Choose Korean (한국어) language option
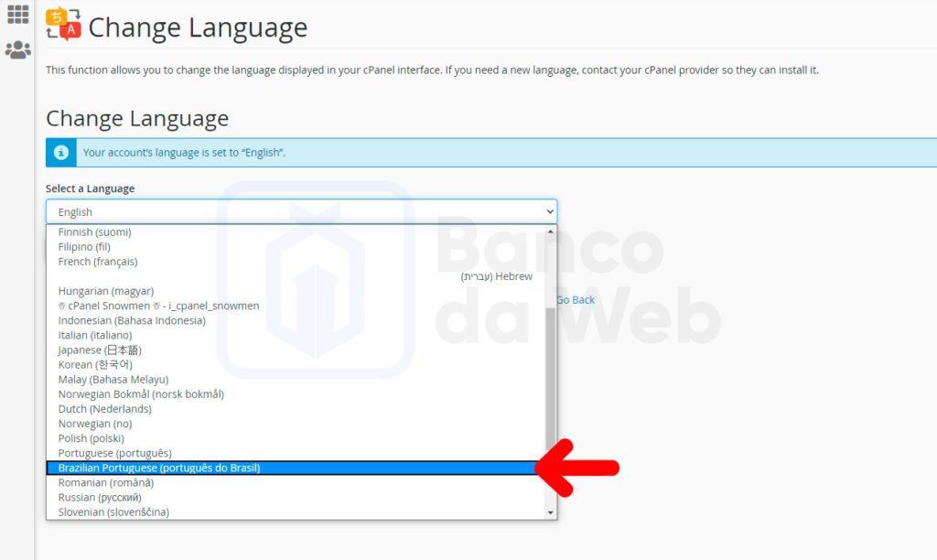This screenshot has height=560, width=937. pyautogui.click(x=94, y=364)
